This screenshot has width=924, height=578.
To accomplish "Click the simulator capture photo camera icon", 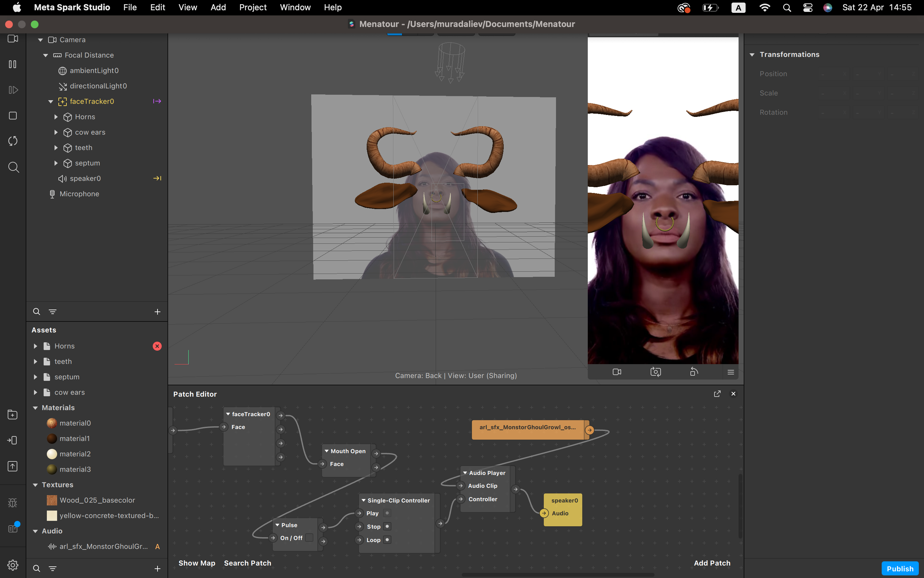I will coord(655,372).
